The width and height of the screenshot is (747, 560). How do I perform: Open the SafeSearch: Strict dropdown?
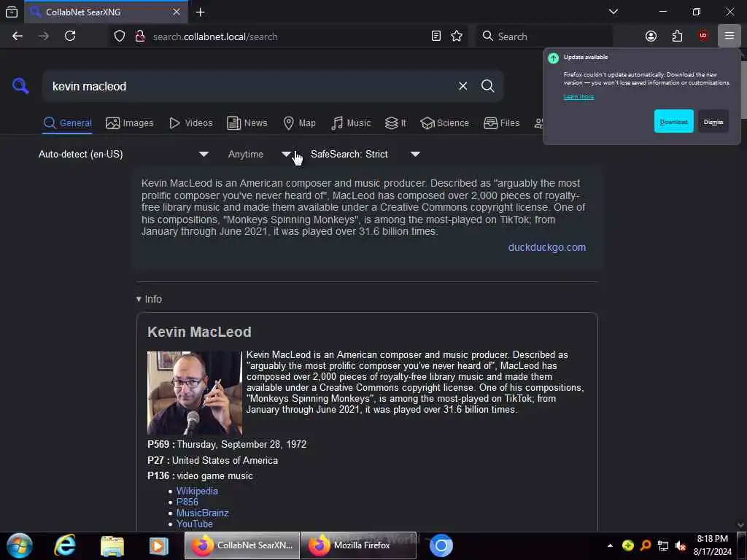click(x=365, y=155)
